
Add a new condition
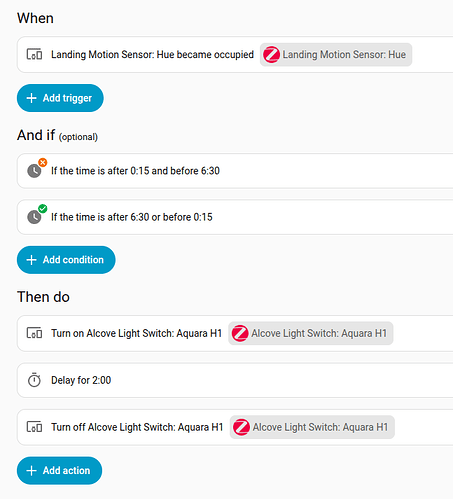click(x=66, y=260)
